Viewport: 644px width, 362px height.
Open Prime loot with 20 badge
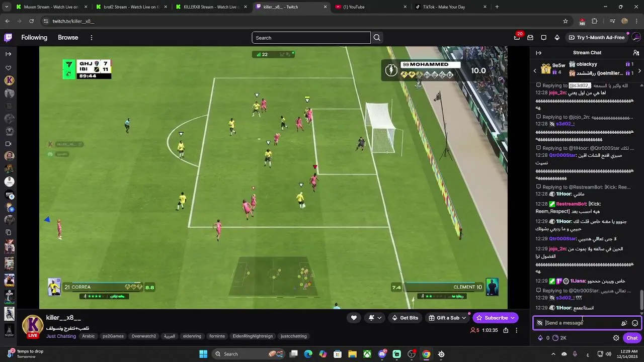517,37
